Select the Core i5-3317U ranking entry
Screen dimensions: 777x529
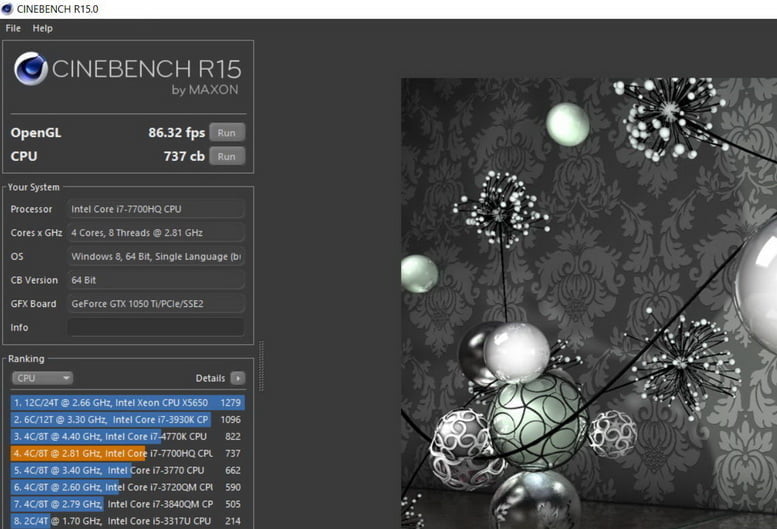pos(127,521)
